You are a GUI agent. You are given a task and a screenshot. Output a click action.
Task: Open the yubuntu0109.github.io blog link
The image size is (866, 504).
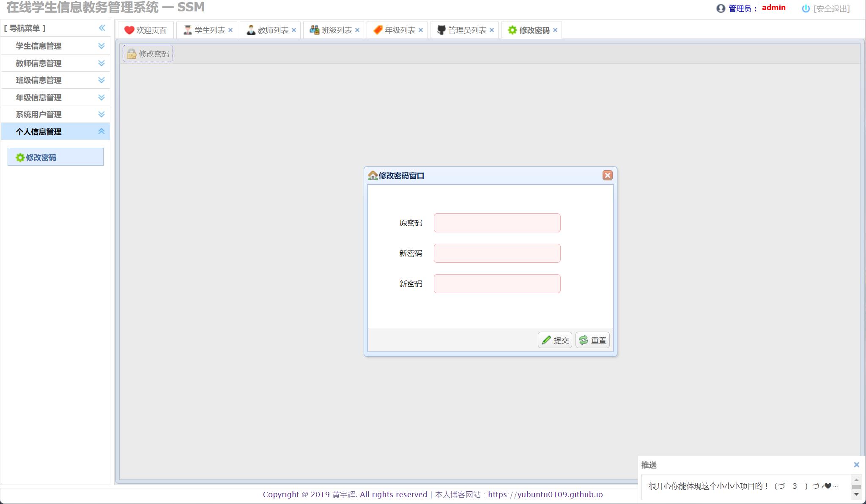pyautogui.click(x=545, y=494)
